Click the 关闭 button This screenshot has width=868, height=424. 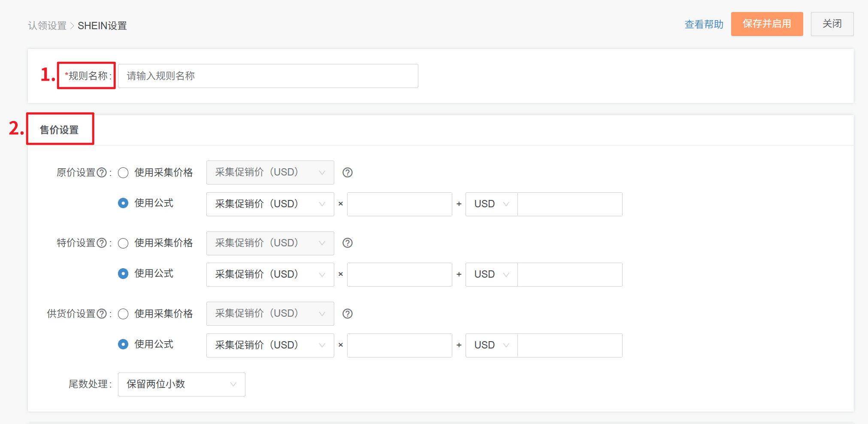832,24
